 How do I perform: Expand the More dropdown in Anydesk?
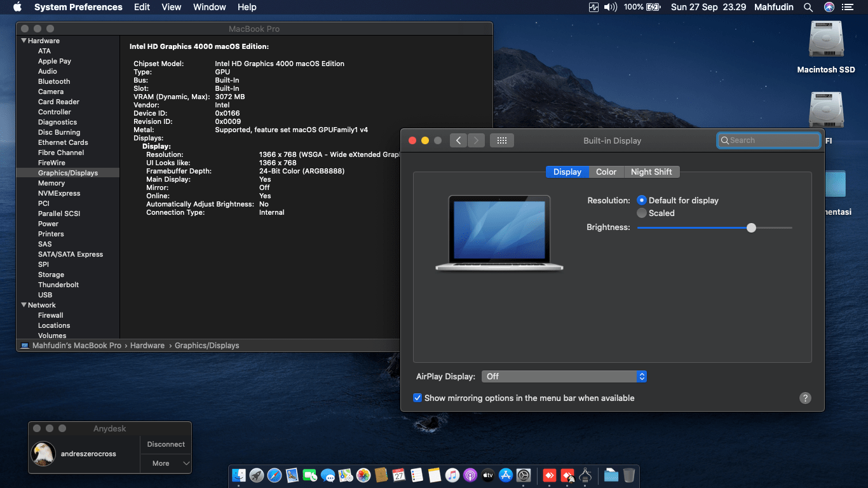pyautogui.click(x=165, y=463)
